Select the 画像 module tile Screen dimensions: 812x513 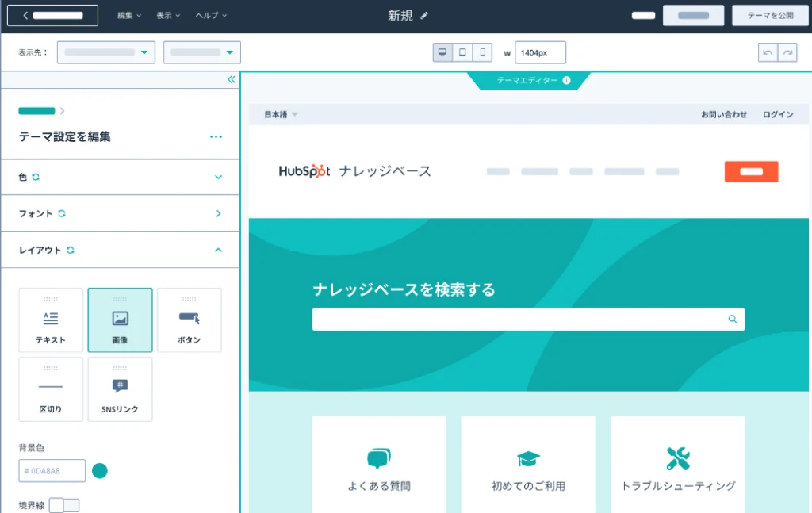121,320
